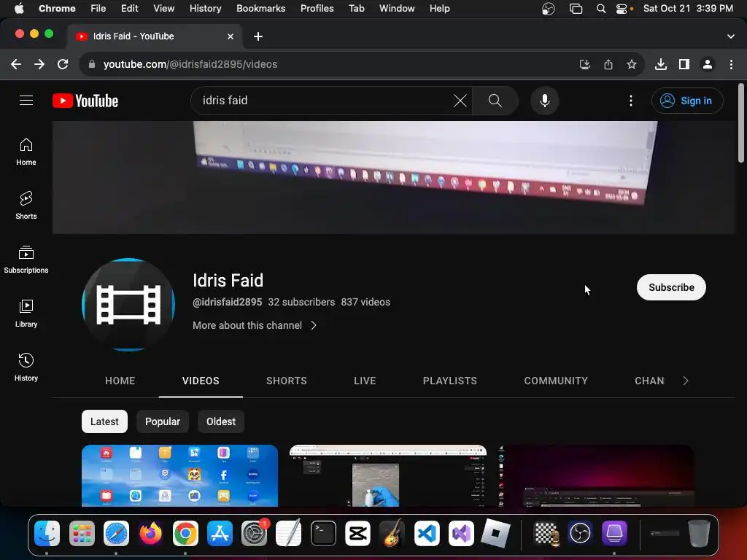Viewport: 747px width, 560px height.
Task: Clear the search query with X
Action: pos(460,101)
